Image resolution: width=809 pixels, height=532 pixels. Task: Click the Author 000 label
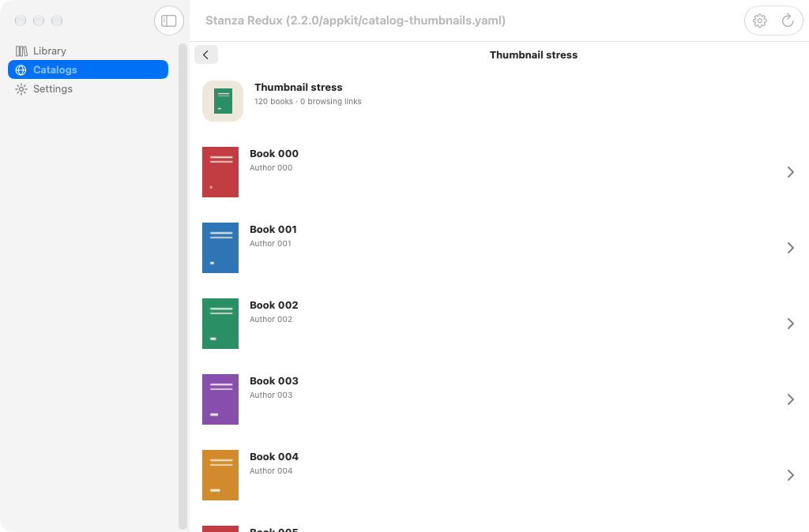click(x=271, y=167)
